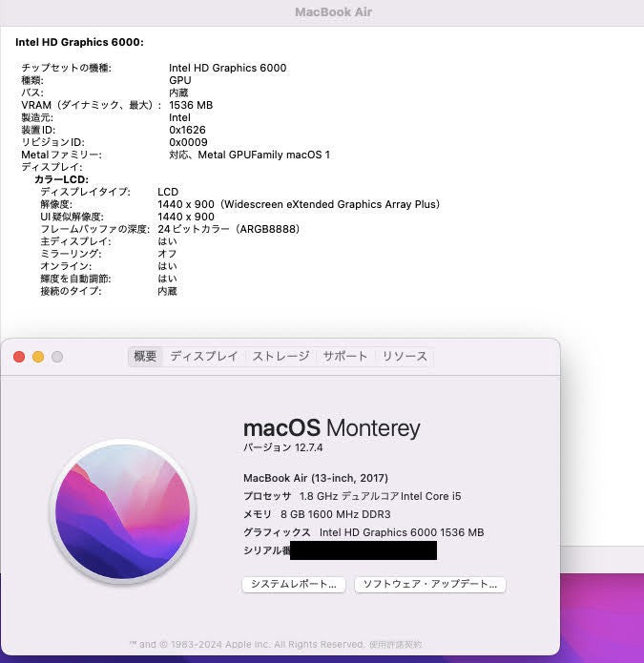
Task: Show the リソース tab
Action: tap(405, 357)
